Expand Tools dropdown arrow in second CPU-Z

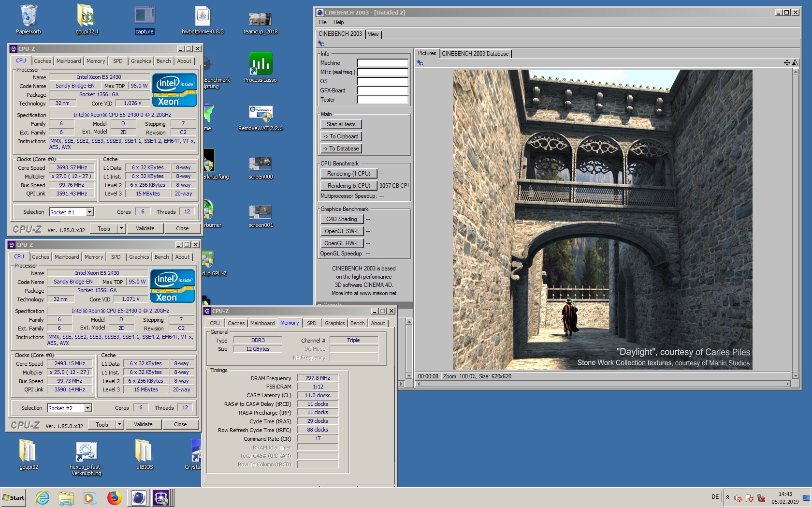coord(119,424)
